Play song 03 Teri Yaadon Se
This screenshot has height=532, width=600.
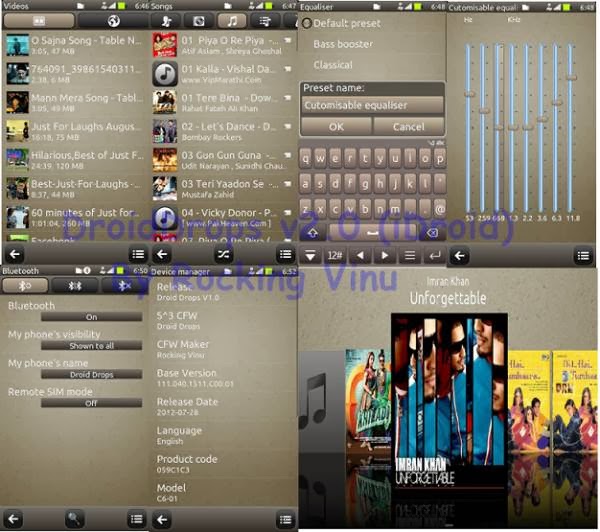click(x=223, y=188)
